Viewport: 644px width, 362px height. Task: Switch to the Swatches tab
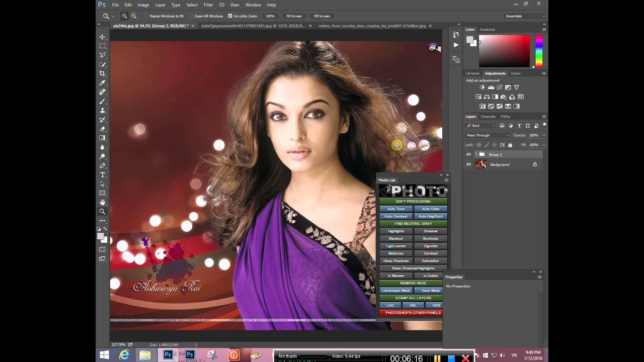(487, 30)
